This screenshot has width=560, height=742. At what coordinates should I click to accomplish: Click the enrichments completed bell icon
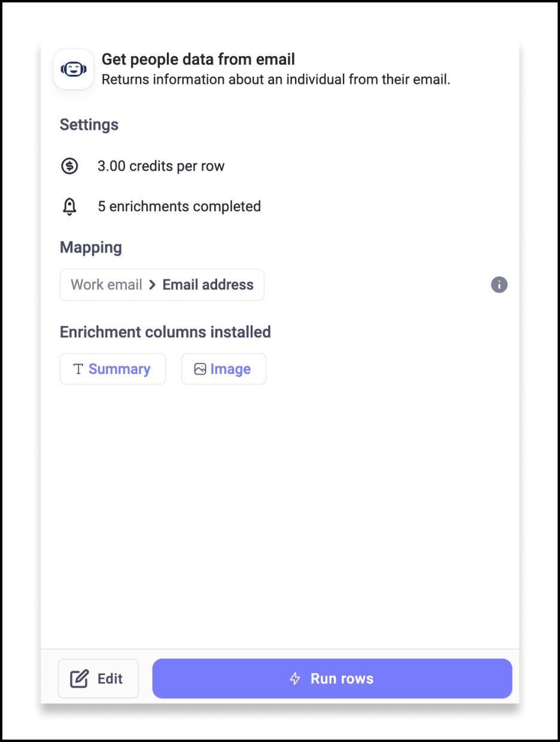70,206
